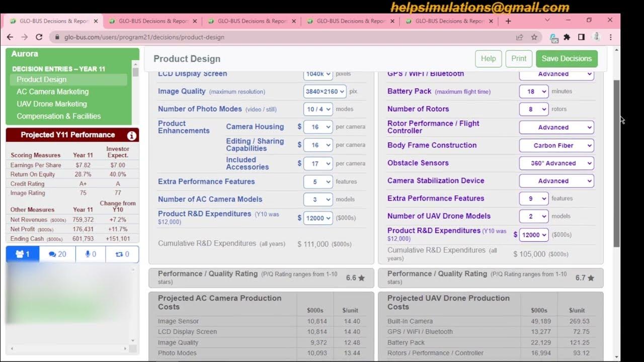
Task: Switch to the second GLO-BUS Decisions tab
Action: 153,21
